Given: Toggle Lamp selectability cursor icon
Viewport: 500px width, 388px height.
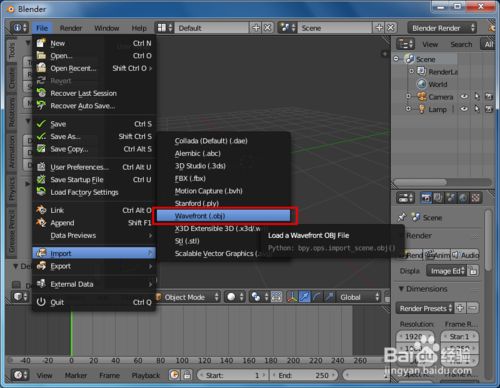Looking at the screenshot, I should pos(477,109).
